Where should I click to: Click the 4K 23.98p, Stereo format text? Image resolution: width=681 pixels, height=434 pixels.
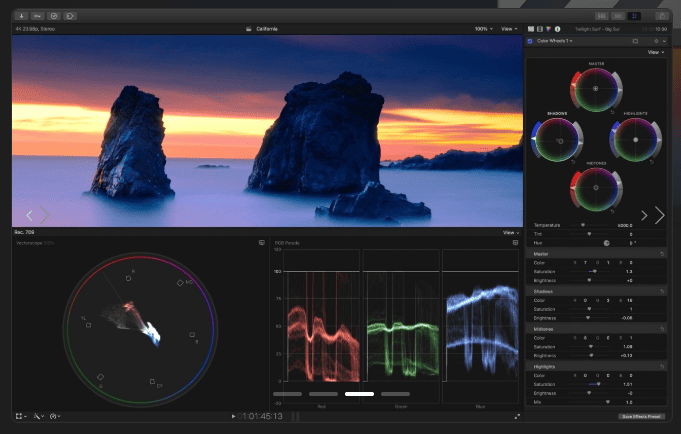coord(35,29)
